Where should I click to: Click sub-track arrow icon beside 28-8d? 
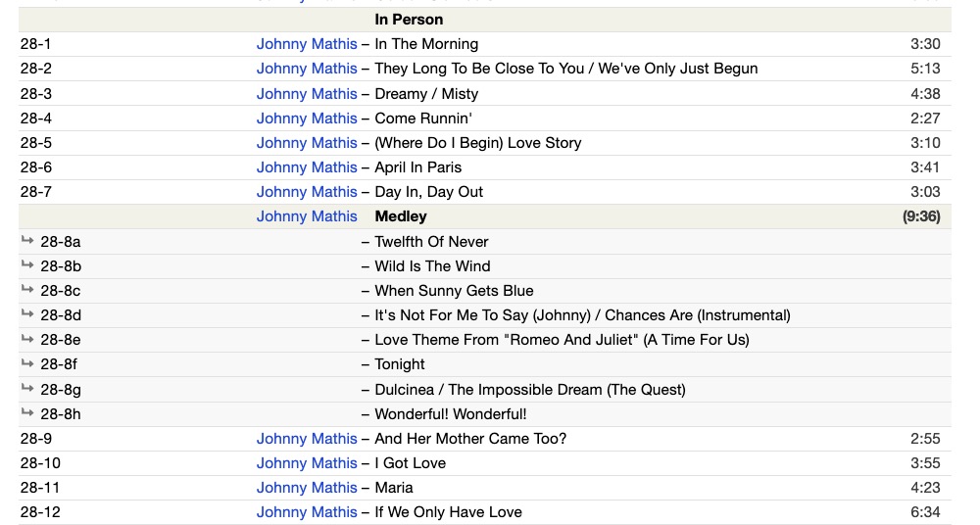click(x=27, y=313)
